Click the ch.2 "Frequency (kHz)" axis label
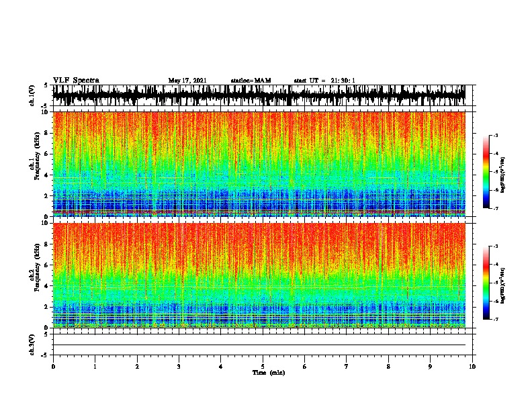 (37, 267)
